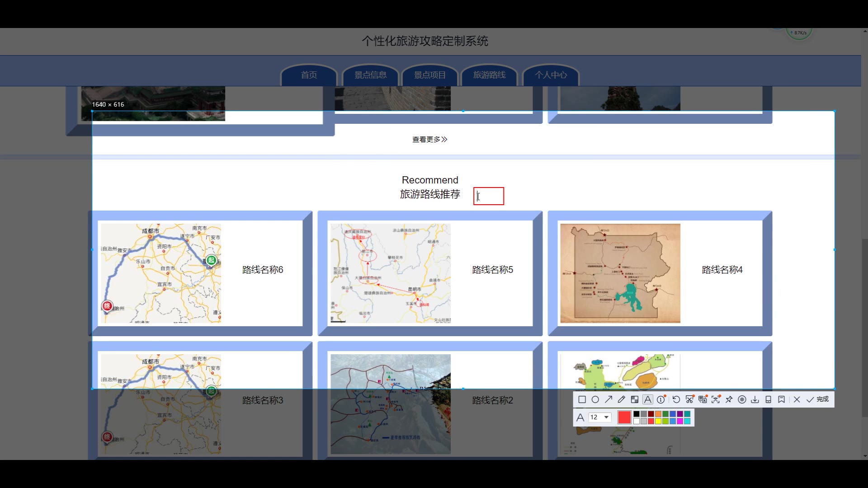Cancel the screenshot with the X icon
Viewport: 868px width, 488px height.
point(797,399)
